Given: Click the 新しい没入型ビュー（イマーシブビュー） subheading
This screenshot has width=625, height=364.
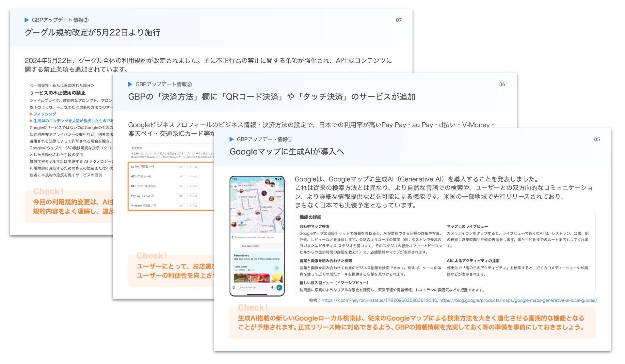Looking at the screenshot, I should [334, 283].
